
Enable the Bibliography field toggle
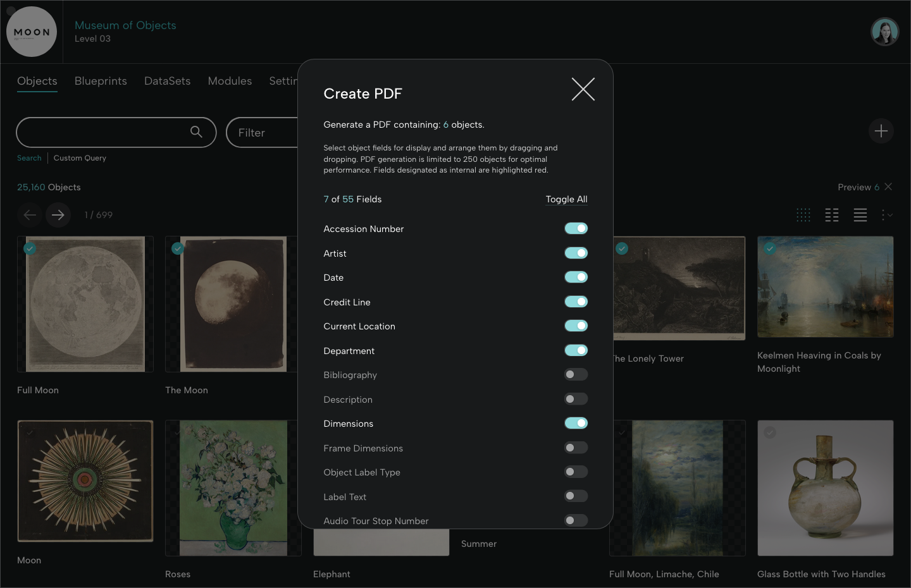click(576, 374)
